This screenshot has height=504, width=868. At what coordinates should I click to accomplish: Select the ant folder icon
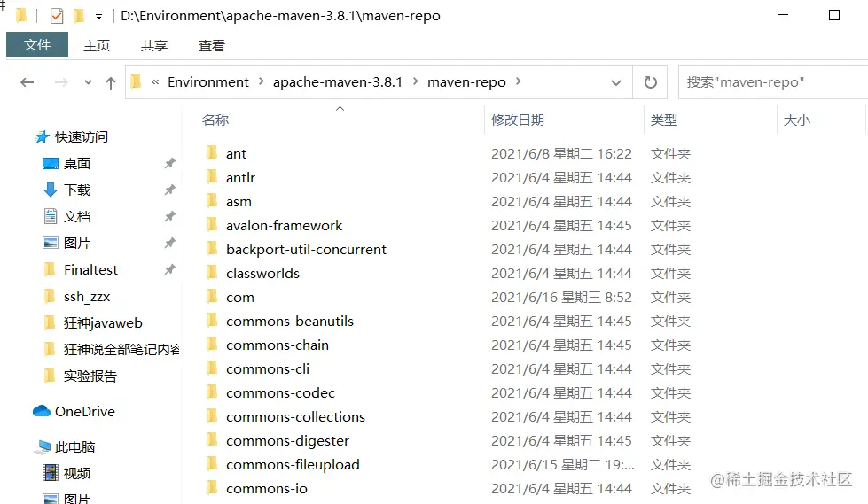click(x=212, y=152)
